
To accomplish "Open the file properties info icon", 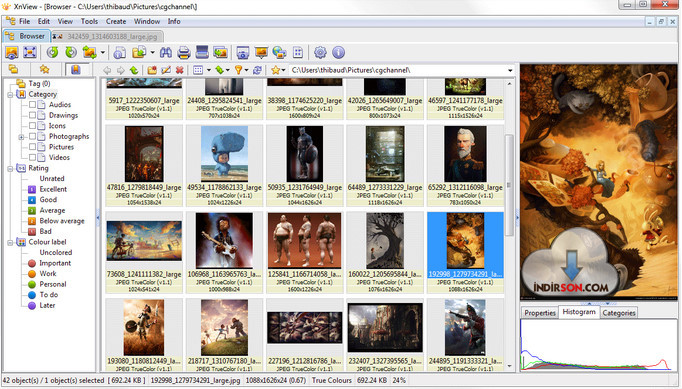I will coord(120,53).
